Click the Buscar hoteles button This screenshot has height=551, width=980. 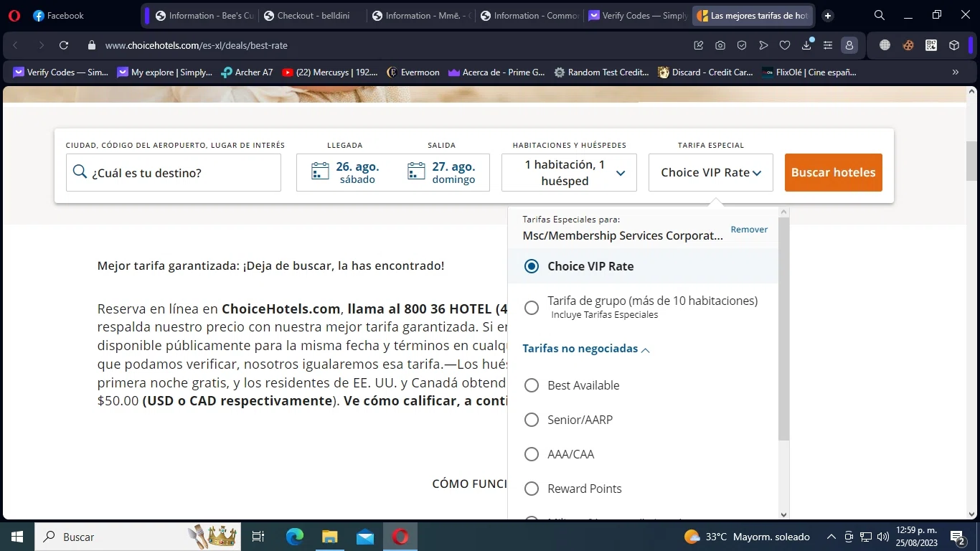(x=834, y=172)
